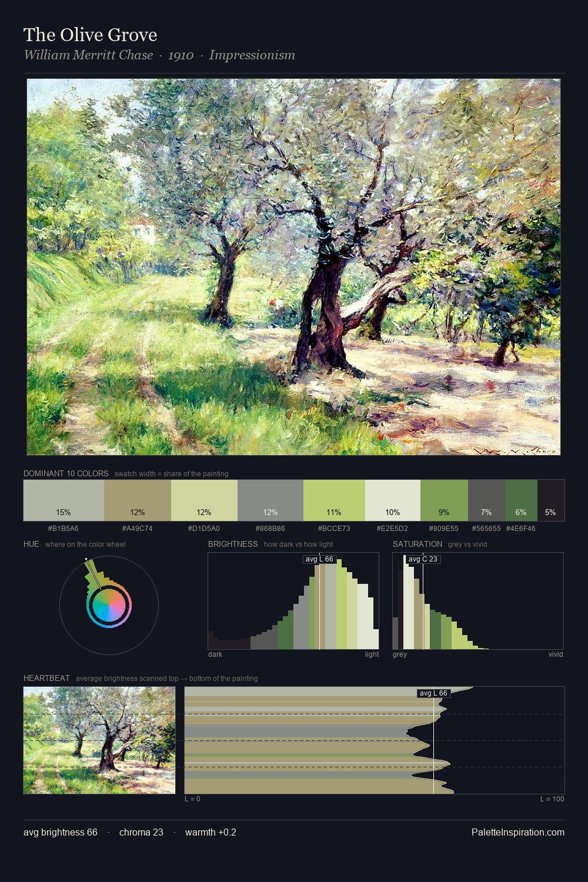Click the 'avg C 23' saturation label
Screen dimensions: 588x882
(x=423, y=559)
